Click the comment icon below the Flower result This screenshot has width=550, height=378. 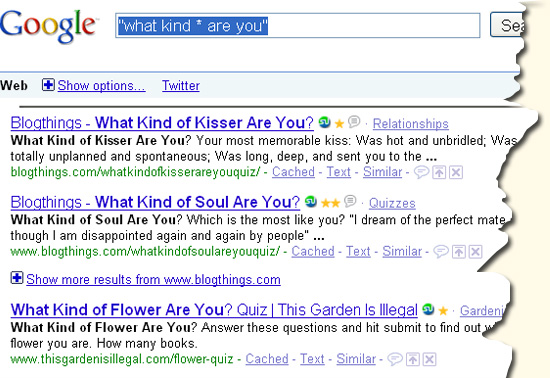tap(395, 359)
